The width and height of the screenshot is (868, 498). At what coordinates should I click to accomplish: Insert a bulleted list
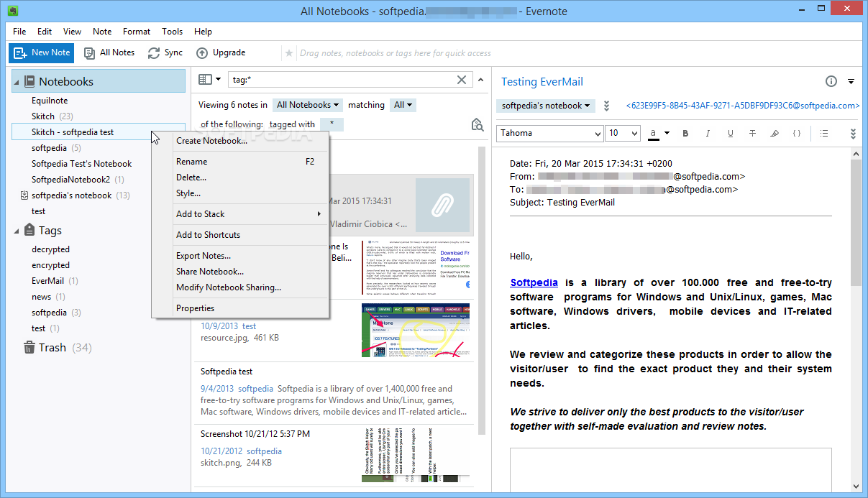click(x=824, y=134)
